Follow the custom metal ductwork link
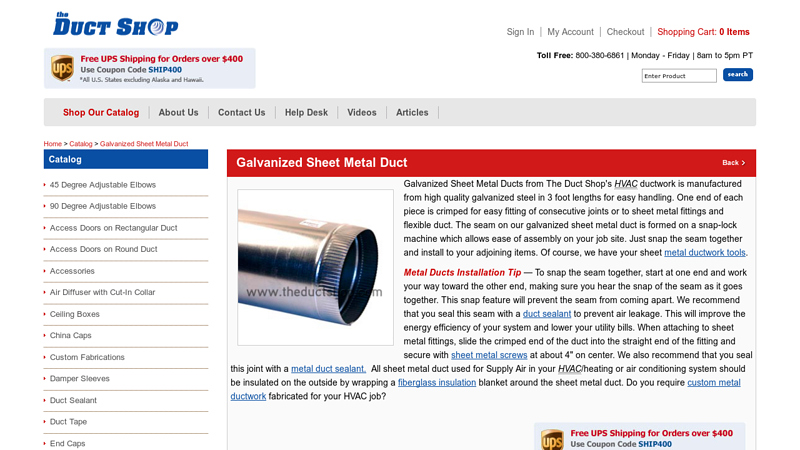 point(713,383)
